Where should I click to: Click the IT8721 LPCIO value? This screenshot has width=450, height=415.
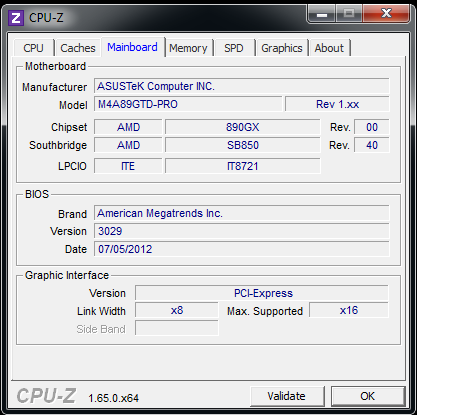[243, 166]
